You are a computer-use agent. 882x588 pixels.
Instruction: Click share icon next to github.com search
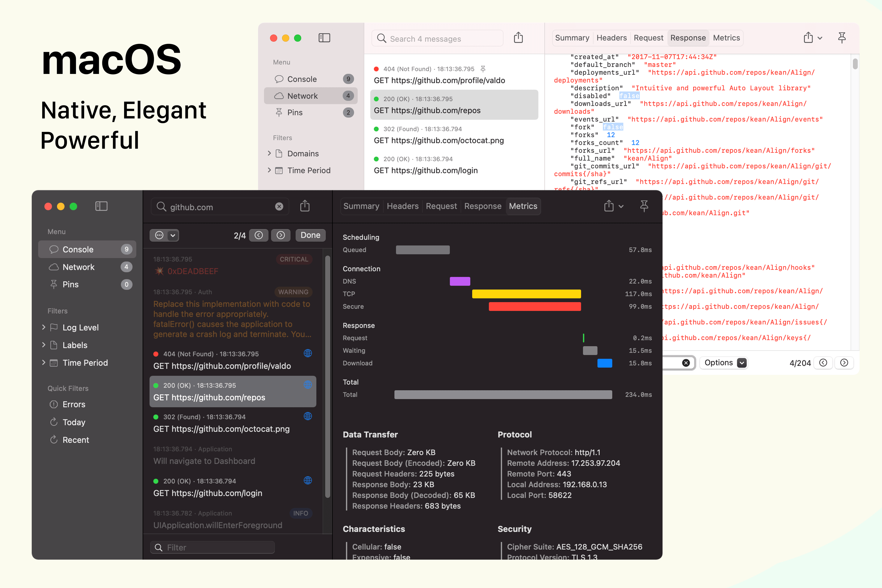point(305,206)
